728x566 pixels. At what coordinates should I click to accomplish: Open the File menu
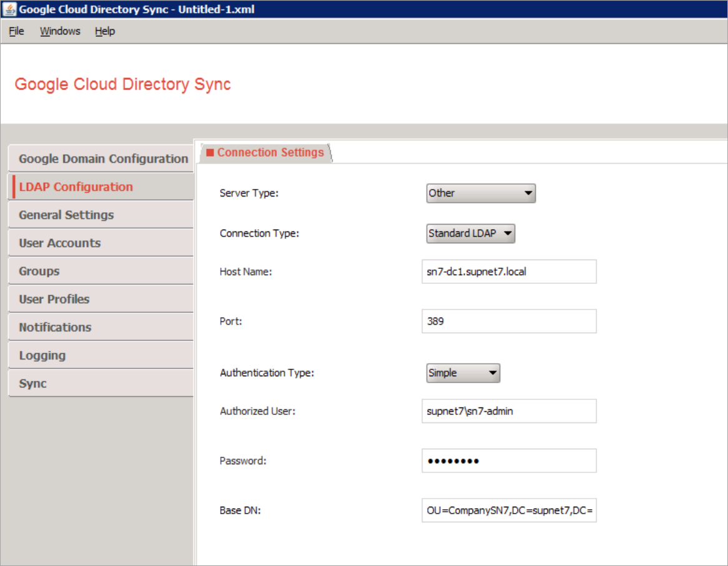pos(16,31)
